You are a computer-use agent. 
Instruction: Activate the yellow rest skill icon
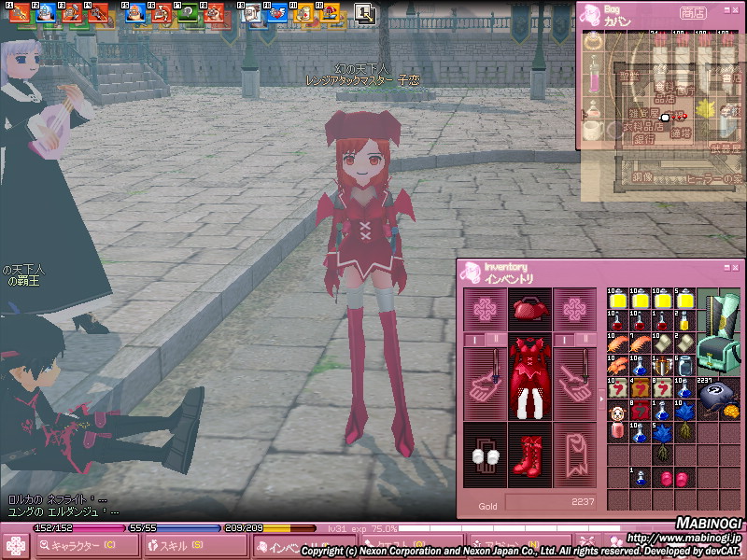tap(330, 13)
